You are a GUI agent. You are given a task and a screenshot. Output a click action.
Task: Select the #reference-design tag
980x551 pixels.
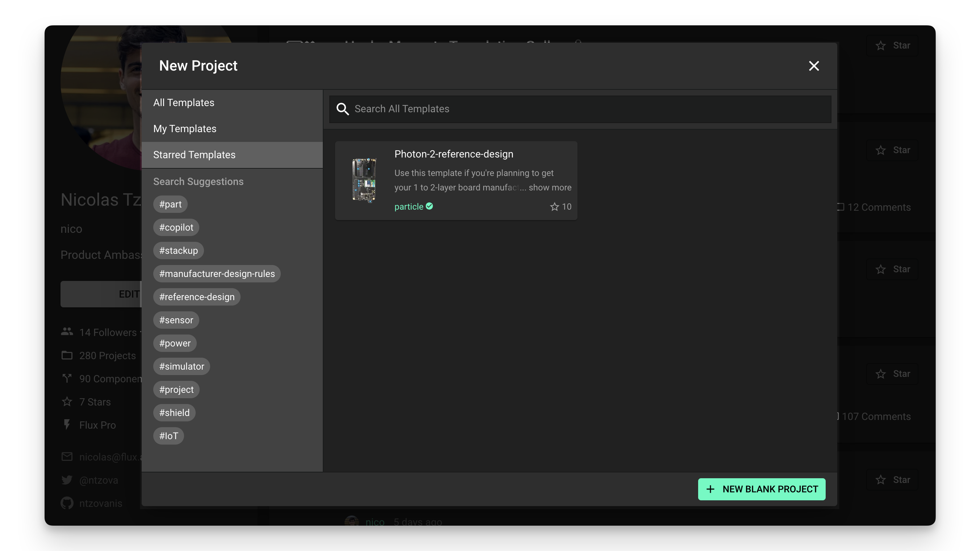coord(197,297)
